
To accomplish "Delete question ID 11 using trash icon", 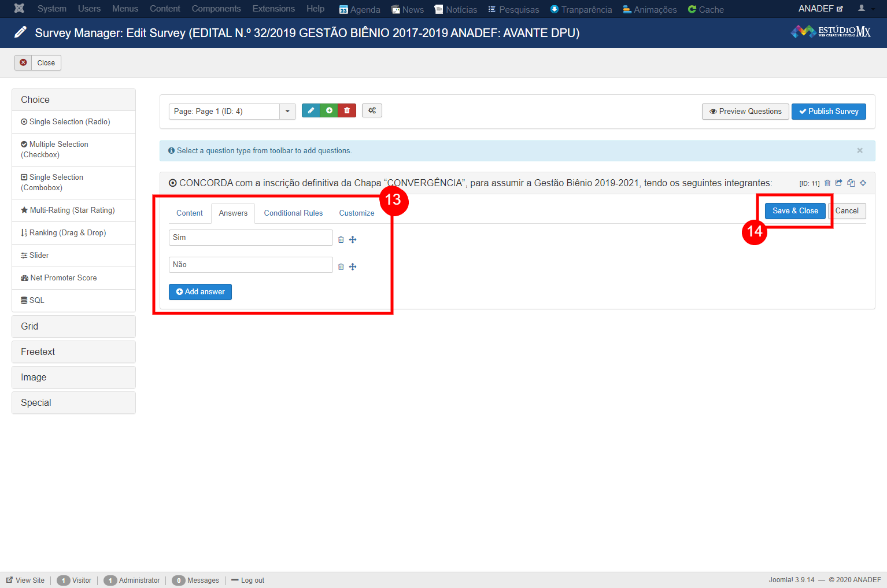I will pos(827,183).
